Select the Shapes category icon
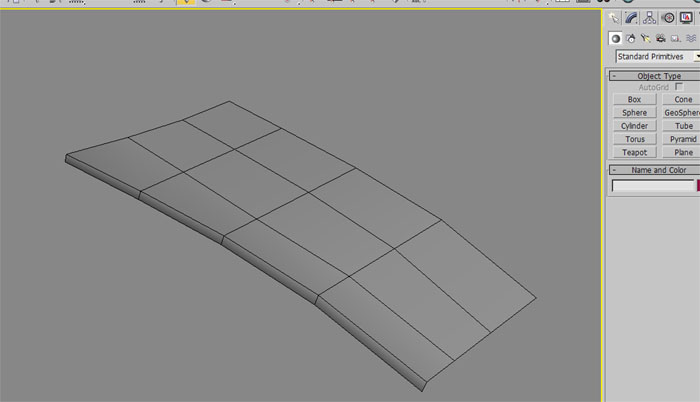This screenshot has width=700, height=402. (631, 38)
